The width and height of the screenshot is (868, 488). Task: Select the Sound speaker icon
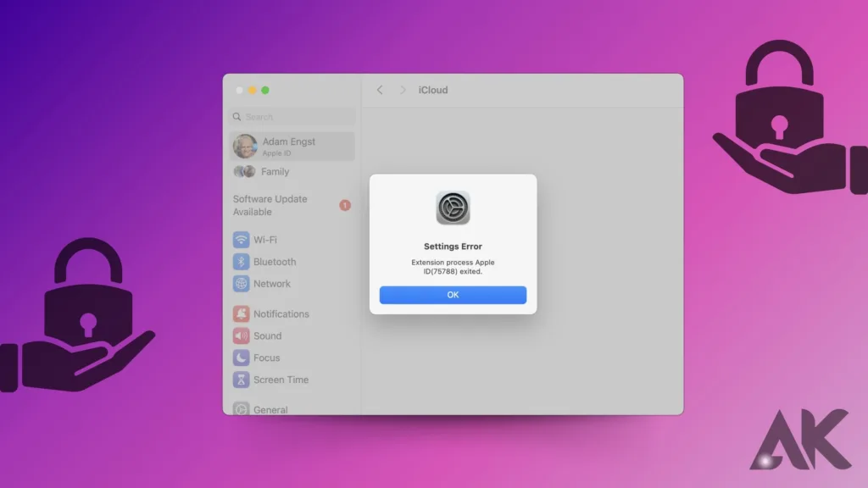[242, 335]
